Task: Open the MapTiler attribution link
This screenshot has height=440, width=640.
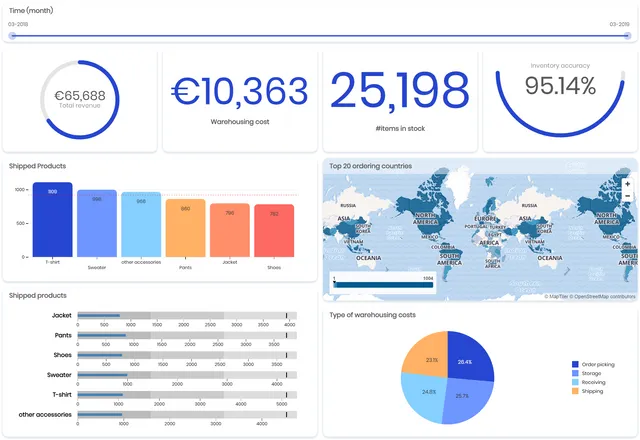Action: [x=563, y=296]
